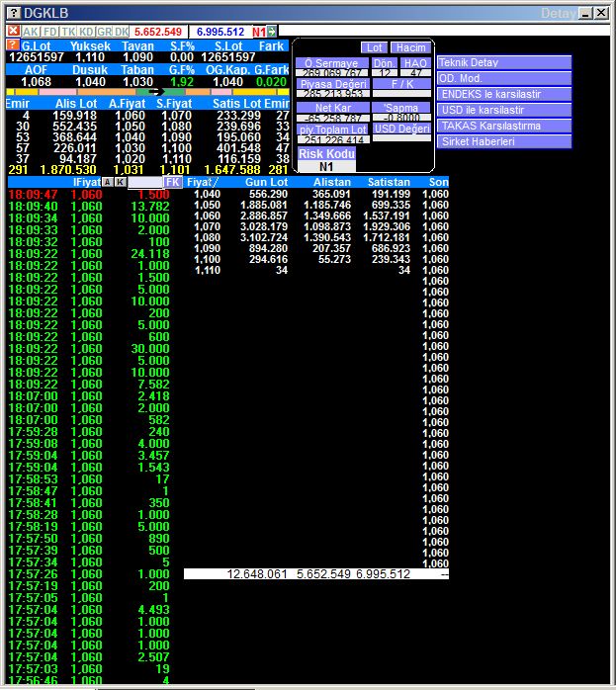
Task: Click the Gun Lot column header
Action: [266, 182]
